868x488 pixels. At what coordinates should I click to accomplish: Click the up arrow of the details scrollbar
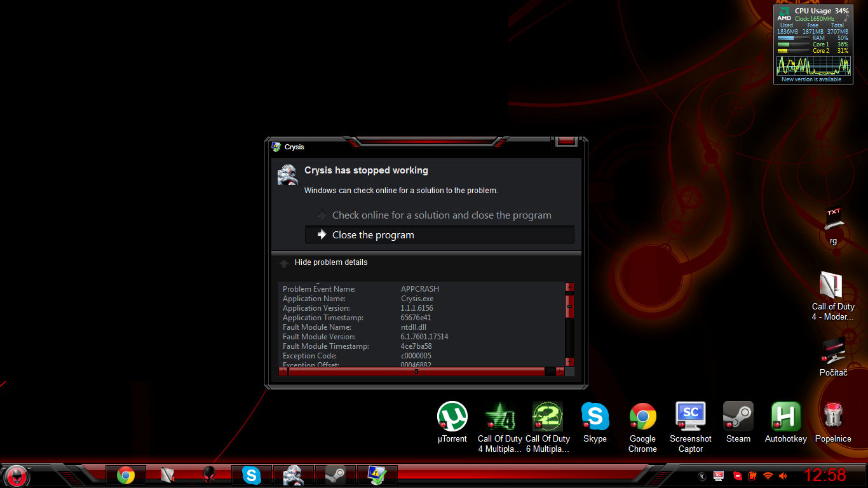point(569,287)
